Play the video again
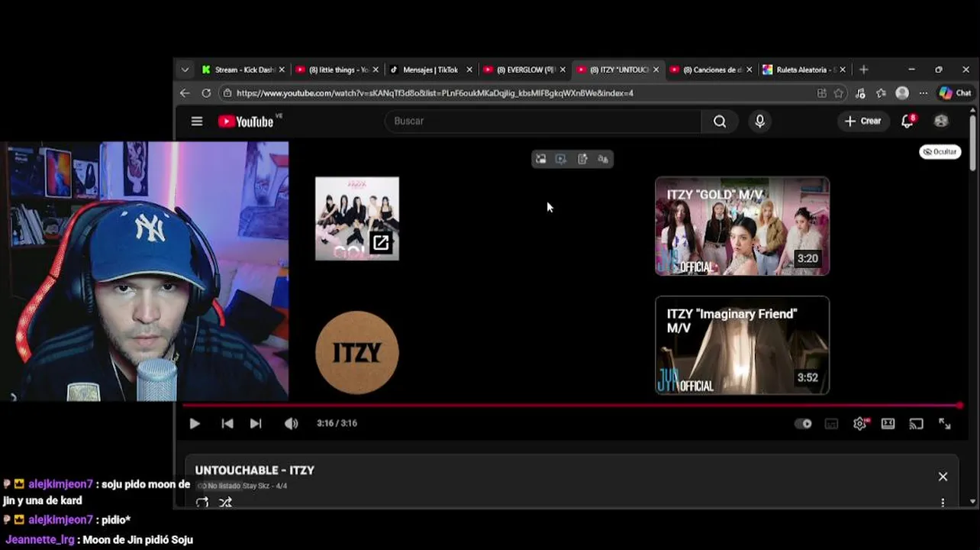980x550 pixels. (195, 424)
